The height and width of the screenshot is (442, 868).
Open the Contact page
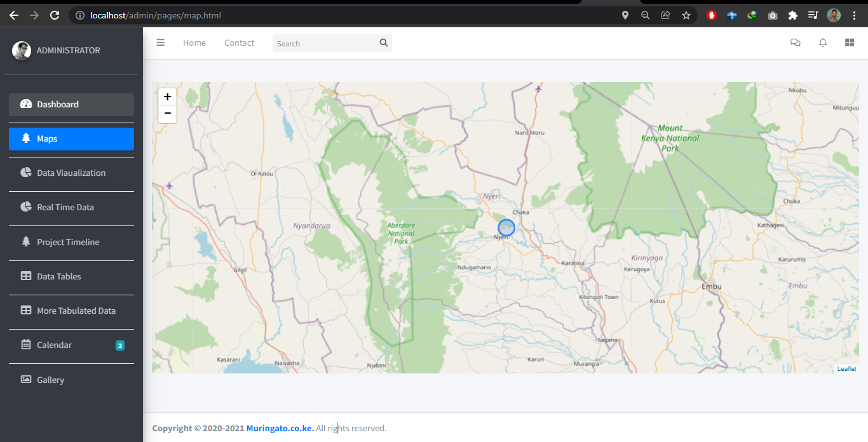coord(239,43)
